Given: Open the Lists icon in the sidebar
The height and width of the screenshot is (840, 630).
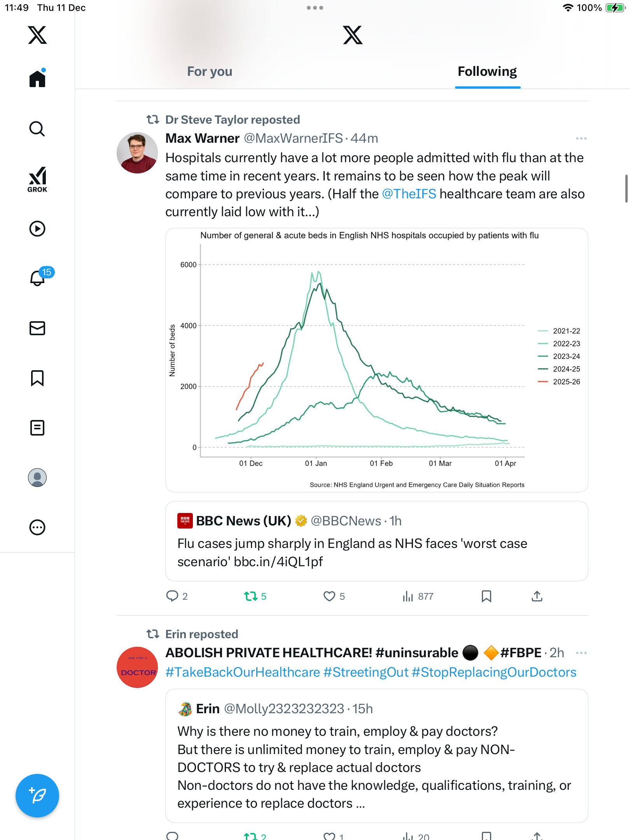Looking at the screenshot, I should click(x=37, y=428).
